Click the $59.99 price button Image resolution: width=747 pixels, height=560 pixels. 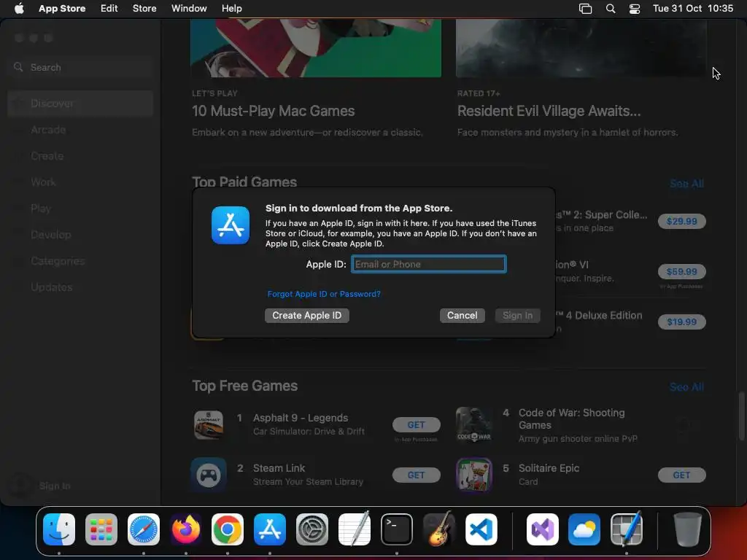(682, 271)
